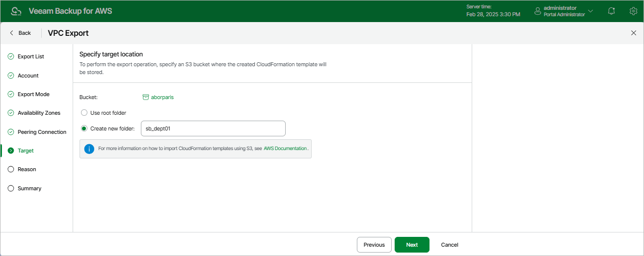Expand the administrator account dropdown
The image size is (644, 256).
point(590,11)
